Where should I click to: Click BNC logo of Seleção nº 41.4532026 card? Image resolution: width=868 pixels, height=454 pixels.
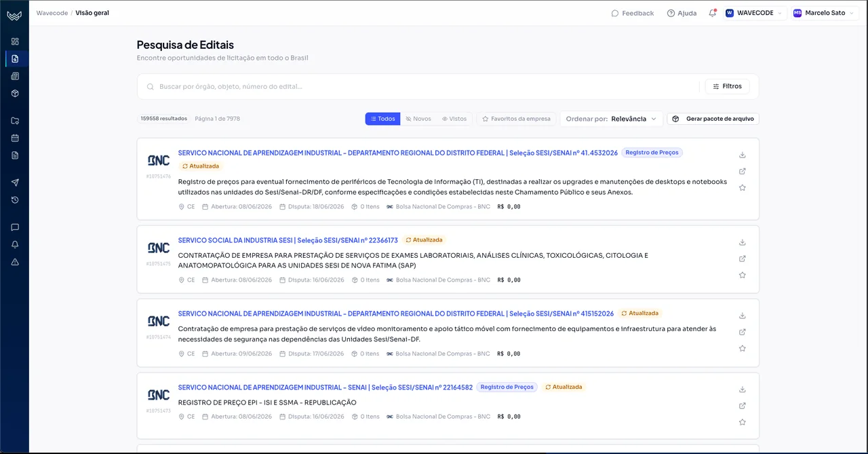pos(159,161)
